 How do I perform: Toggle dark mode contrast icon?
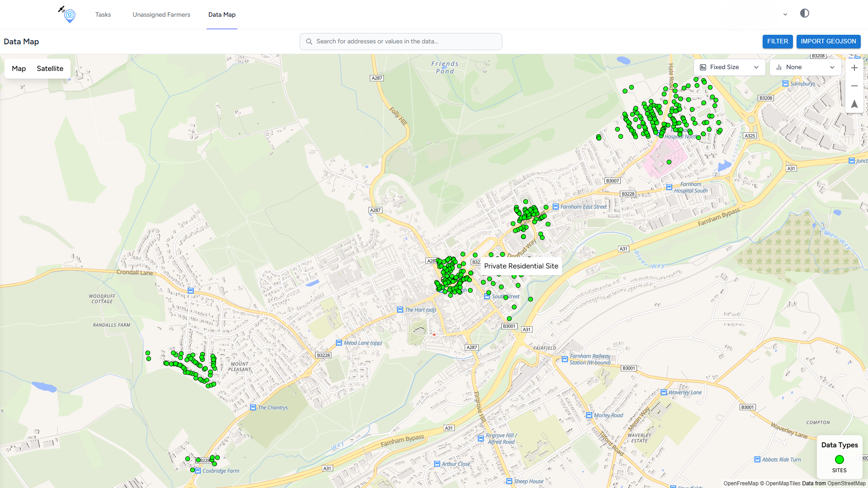pos(804,14)
